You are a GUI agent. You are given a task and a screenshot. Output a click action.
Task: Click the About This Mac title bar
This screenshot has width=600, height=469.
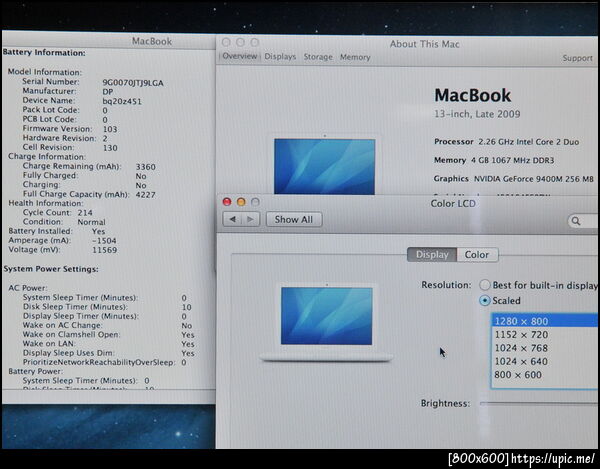click(x=408, y=44)
